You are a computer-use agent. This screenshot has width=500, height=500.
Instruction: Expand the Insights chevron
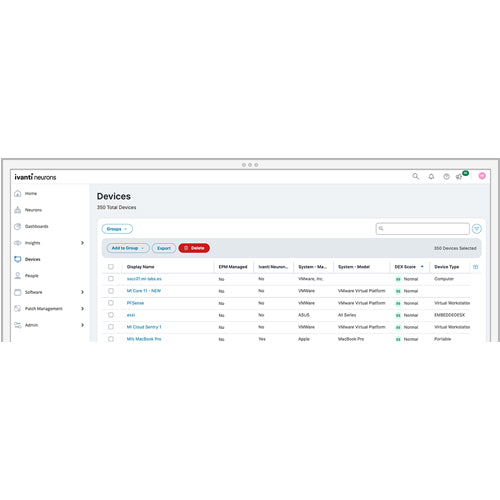(x=82, y=243)
